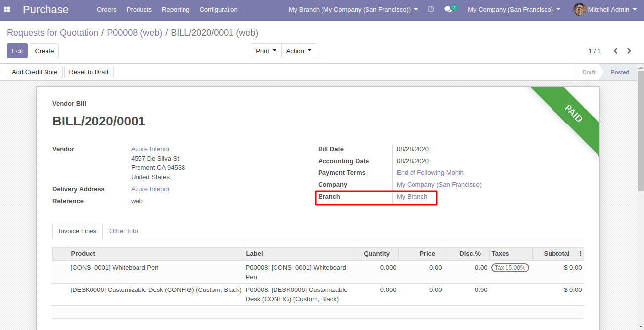Screen dimensions: 644x330
Task: Click the Posted status stage
Action: (x=619, y=72)
